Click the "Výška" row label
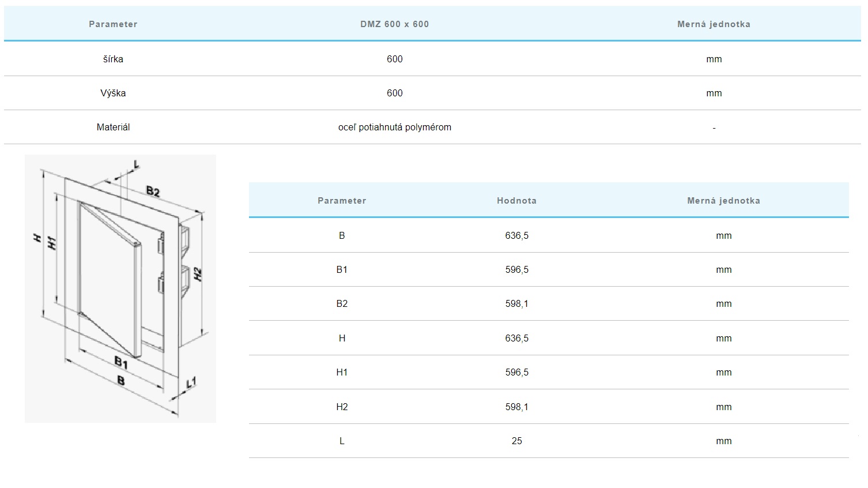This screenshot has width=868, height=488. (113, 93)
